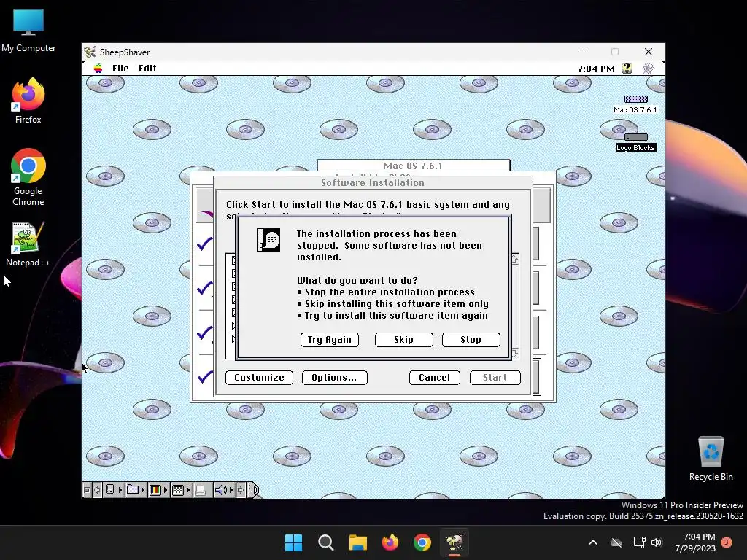Click the volume speaker tray icon
This screenshot has height=560, width=747.
tap(657, 542)
